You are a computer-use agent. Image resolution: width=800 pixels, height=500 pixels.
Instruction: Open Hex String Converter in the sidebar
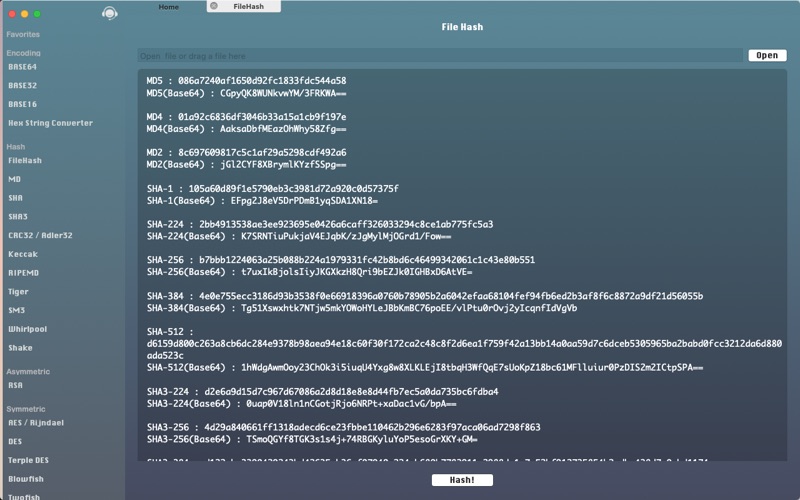(51, 123)
